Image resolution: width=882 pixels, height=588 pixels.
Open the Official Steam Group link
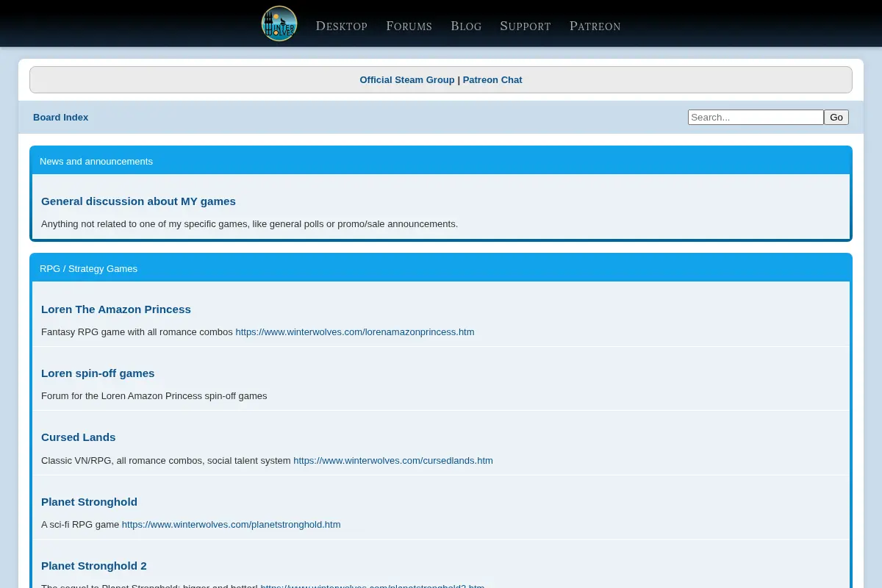point(407,80)
